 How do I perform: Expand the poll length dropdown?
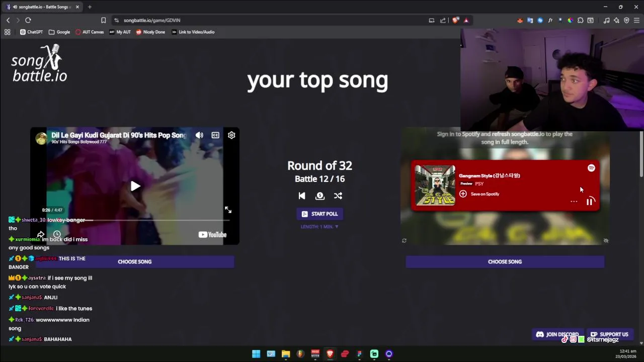(319, 227)
